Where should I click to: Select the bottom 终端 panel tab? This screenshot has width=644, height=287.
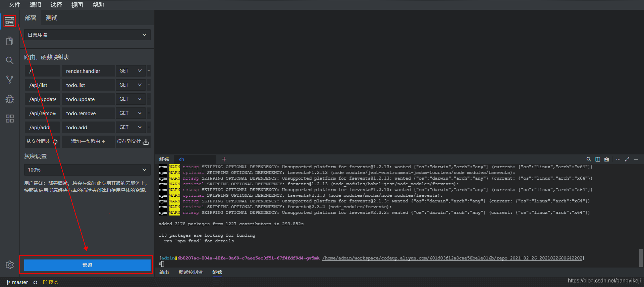217,272
